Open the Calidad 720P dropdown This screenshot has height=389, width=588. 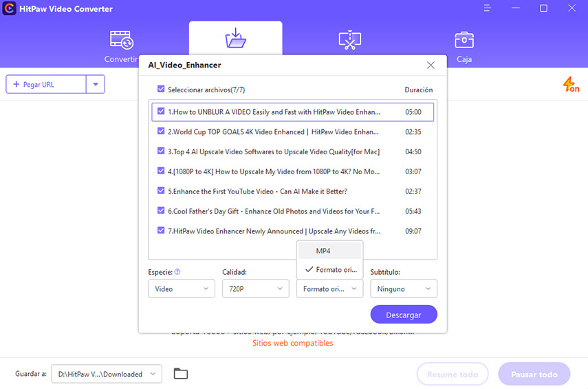256,288
